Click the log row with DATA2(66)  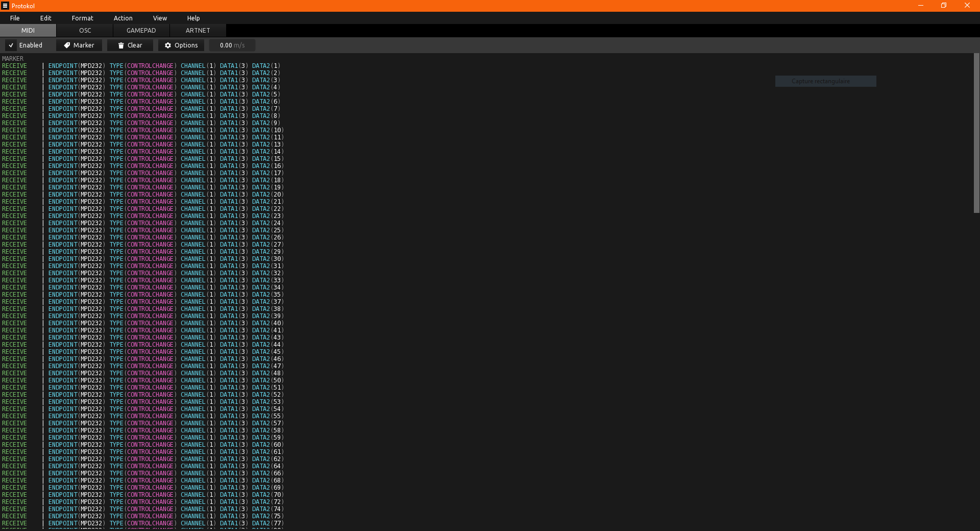pyautogui.click(x=143, y=473)
